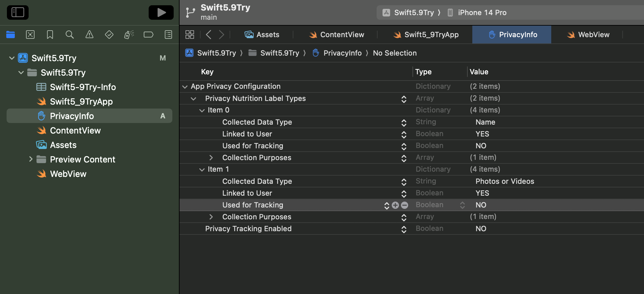Open key stepper for Privacy Tracking Enabled

404,229
